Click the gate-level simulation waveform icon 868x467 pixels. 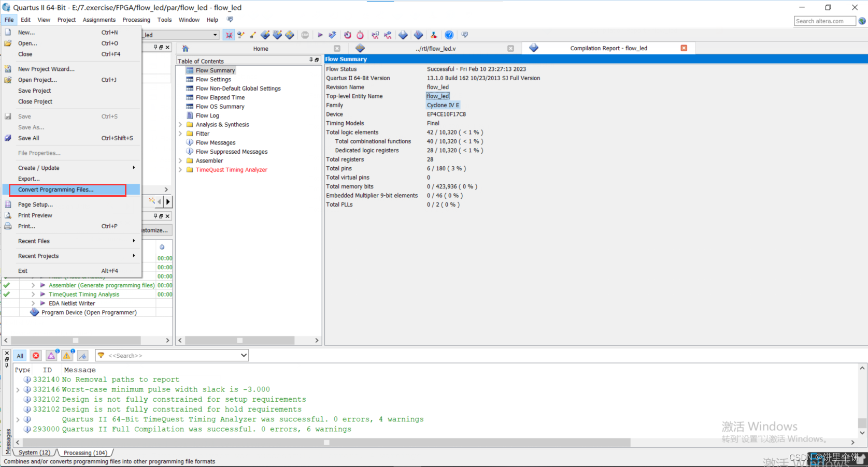(388, 35)
